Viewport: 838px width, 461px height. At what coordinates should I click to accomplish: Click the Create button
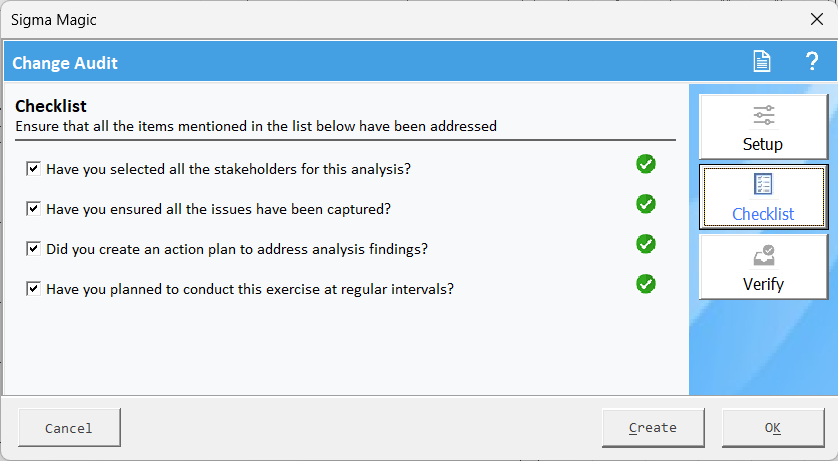(653, 428)
